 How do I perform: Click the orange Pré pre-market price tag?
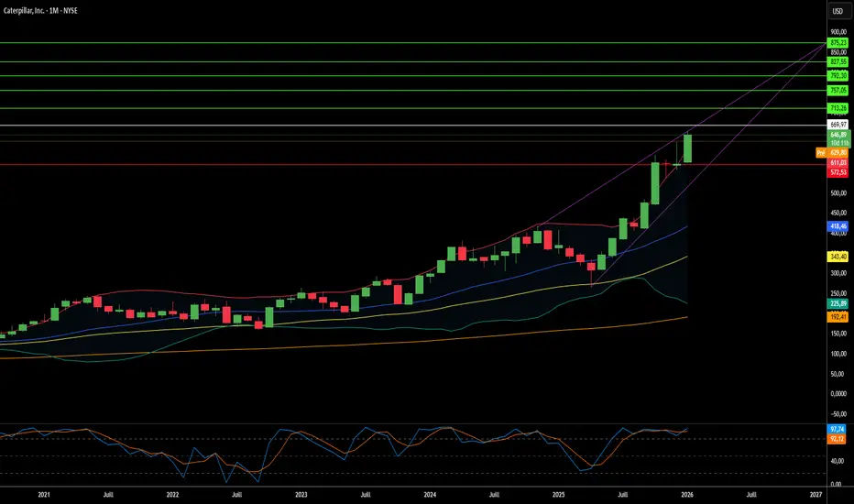click(x=820, y=153)
